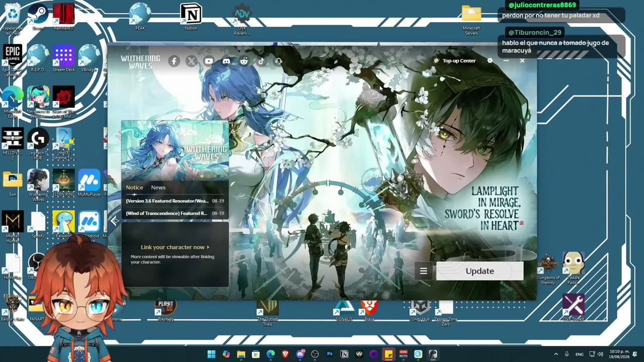
Task: Open Discord from the taskbar
Action: pyautogui.click(x=300, y=354)
